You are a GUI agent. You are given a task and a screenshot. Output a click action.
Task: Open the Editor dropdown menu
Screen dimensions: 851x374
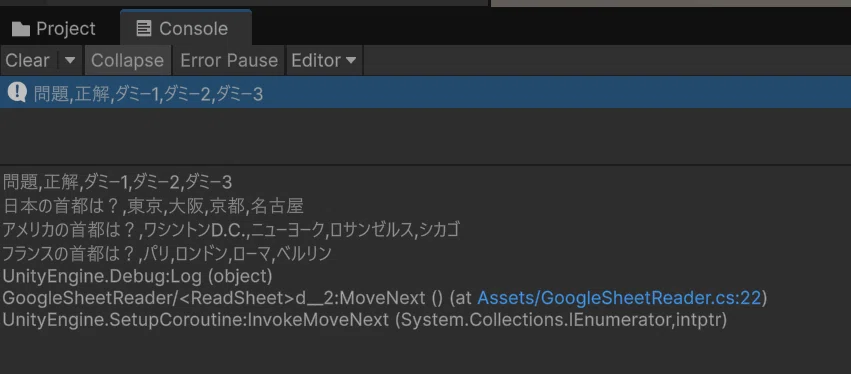pyautogui.click(x=324, y=60)
